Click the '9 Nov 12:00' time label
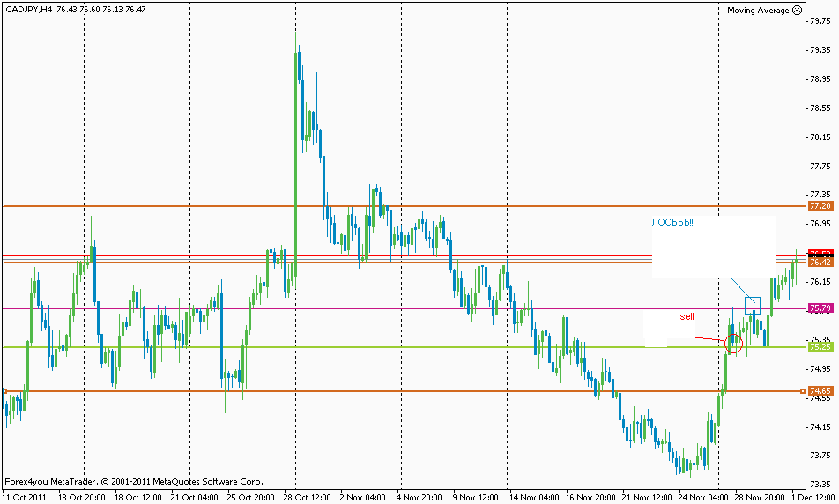This screenshot has height=504, width=839. [x=476, y=497]
